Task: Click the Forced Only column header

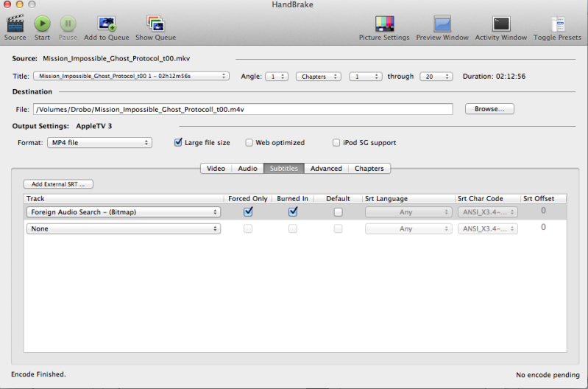Action: tap(248, 199)
